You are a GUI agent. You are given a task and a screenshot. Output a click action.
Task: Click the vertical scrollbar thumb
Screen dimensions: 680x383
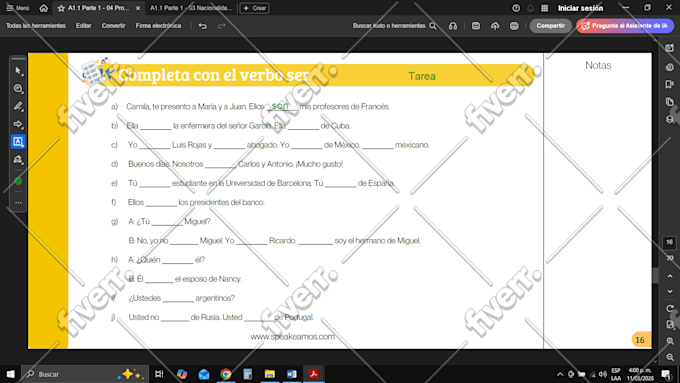[x=655, y=275]
